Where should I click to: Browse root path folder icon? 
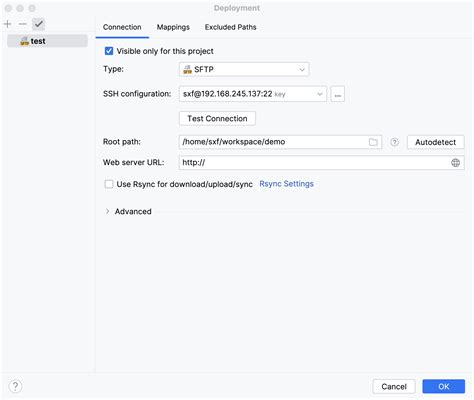373,142
